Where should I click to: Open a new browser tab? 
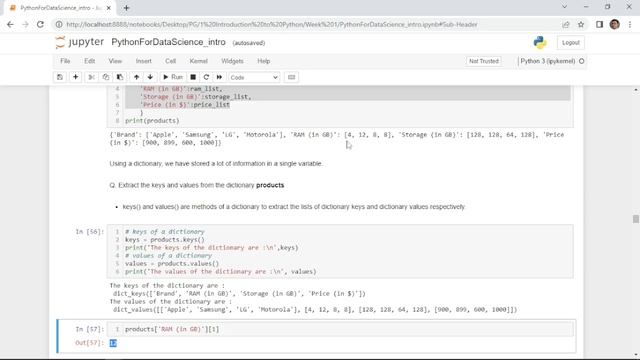(127, 8)
